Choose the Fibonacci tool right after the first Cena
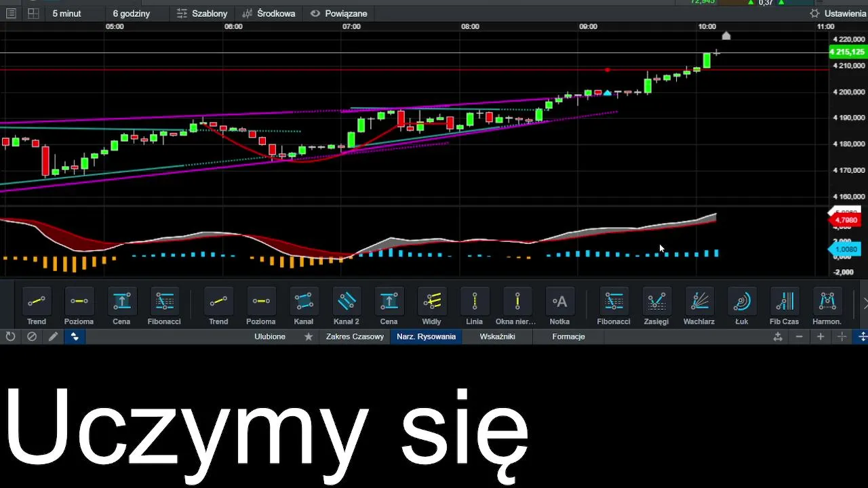The width and height of the screenshot is (868, 488). click(x=164, y=307)
